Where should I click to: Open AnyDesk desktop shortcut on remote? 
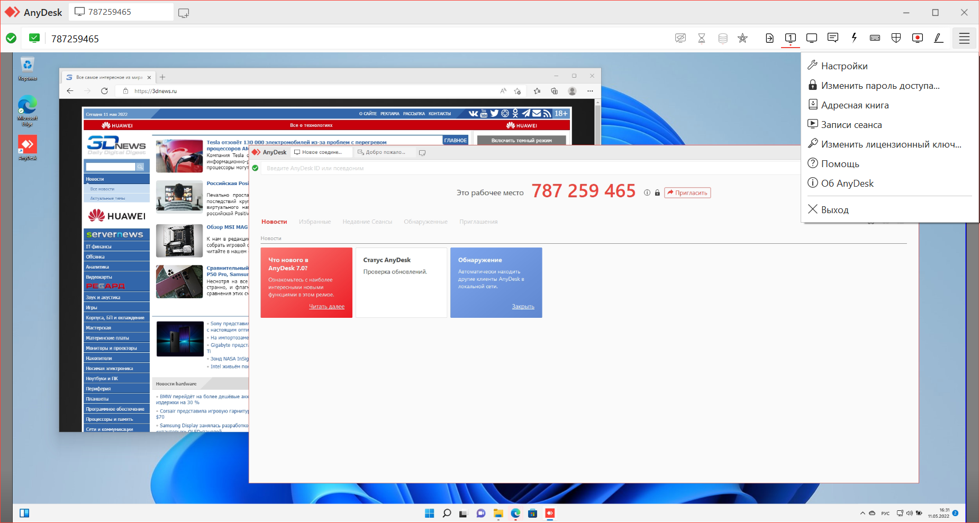28,148
